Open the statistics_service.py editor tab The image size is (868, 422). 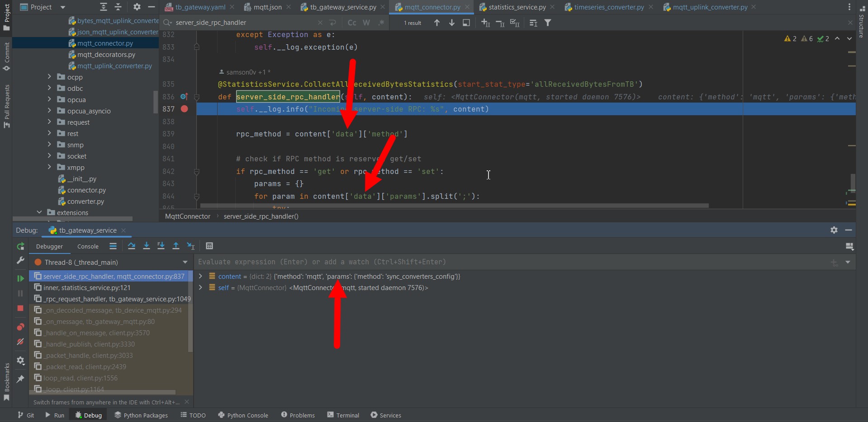point(516,7)
